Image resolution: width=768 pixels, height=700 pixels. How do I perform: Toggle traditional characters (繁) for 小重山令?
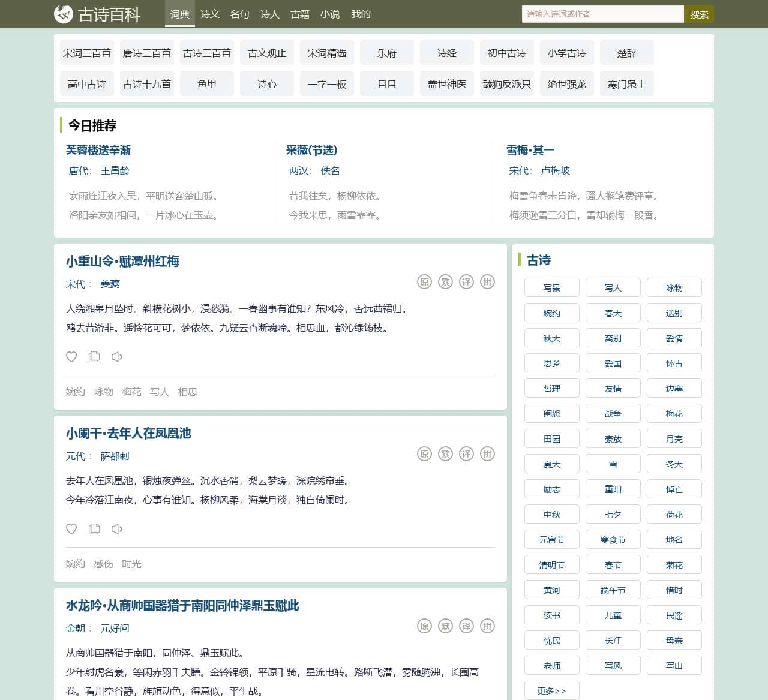445,282
